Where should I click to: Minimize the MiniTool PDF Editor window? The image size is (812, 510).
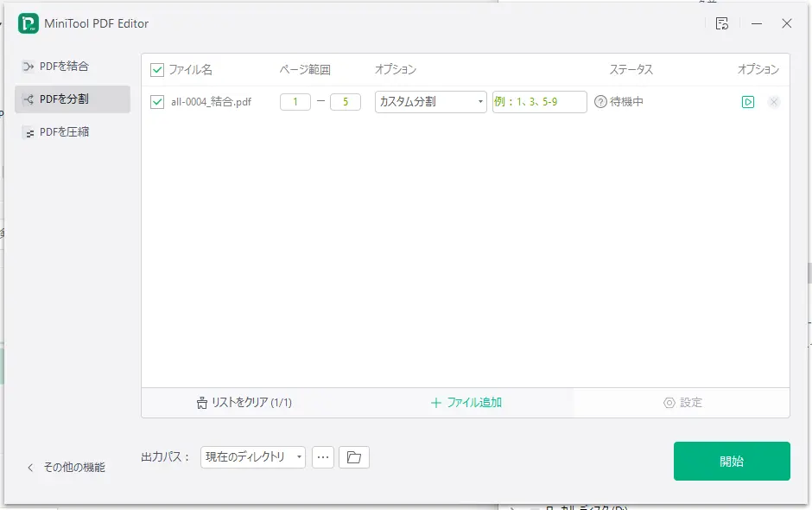coord(757,23)
